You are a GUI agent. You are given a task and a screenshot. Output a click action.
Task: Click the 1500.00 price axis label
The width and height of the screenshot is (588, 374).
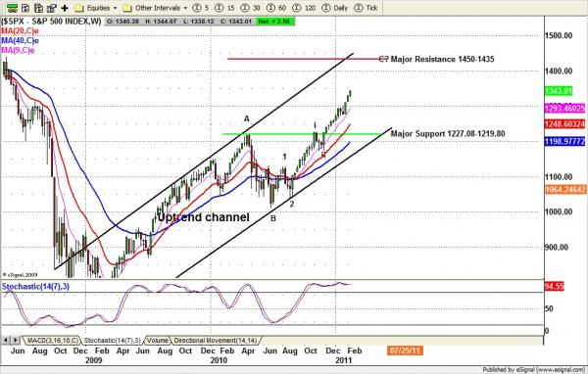click(559, 35)
